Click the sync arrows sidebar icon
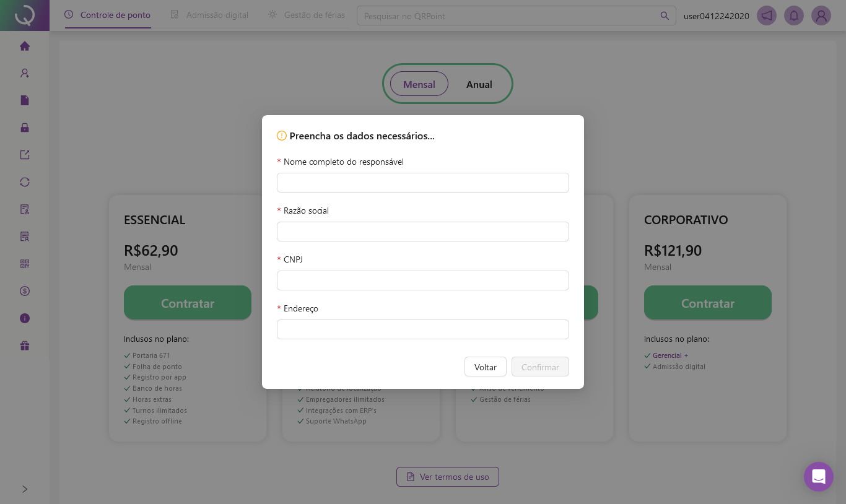 tap(25, 182)
